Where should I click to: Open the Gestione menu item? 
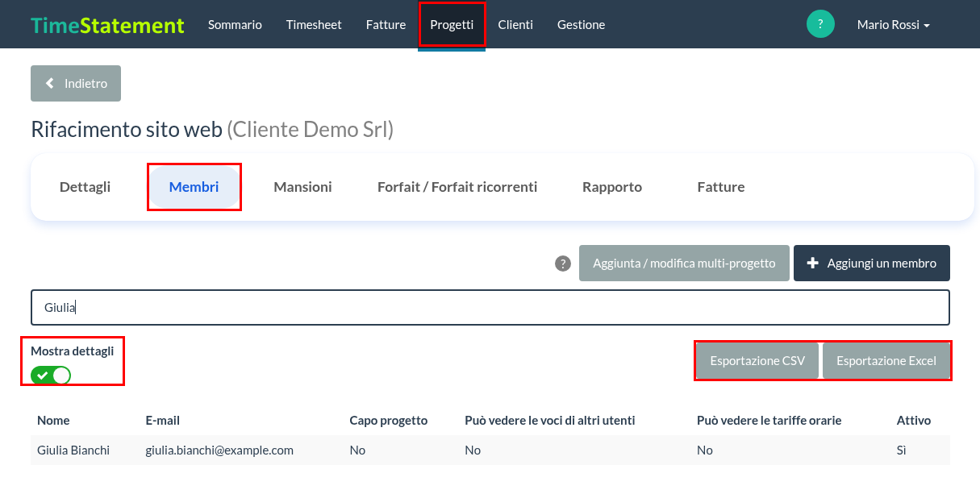581,25
